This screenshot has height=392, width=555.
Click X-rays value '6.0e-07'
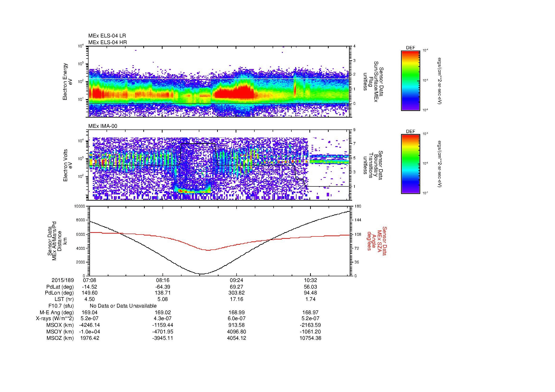click(236, 318)
